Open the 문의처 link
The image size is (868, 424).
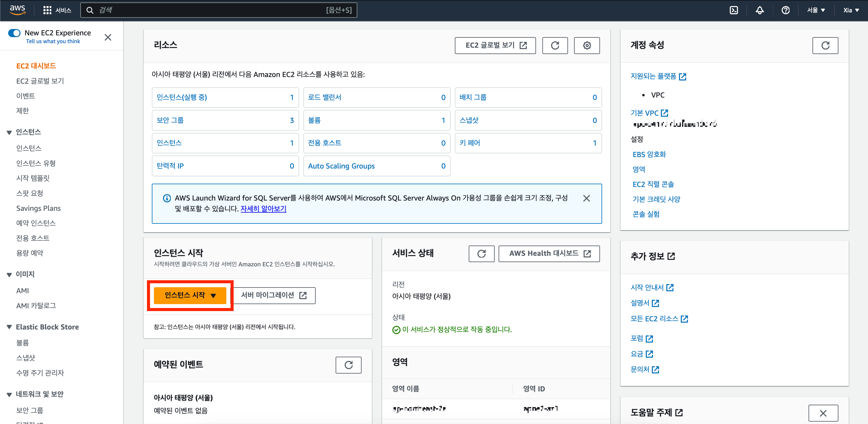click(x=644, y=369)
